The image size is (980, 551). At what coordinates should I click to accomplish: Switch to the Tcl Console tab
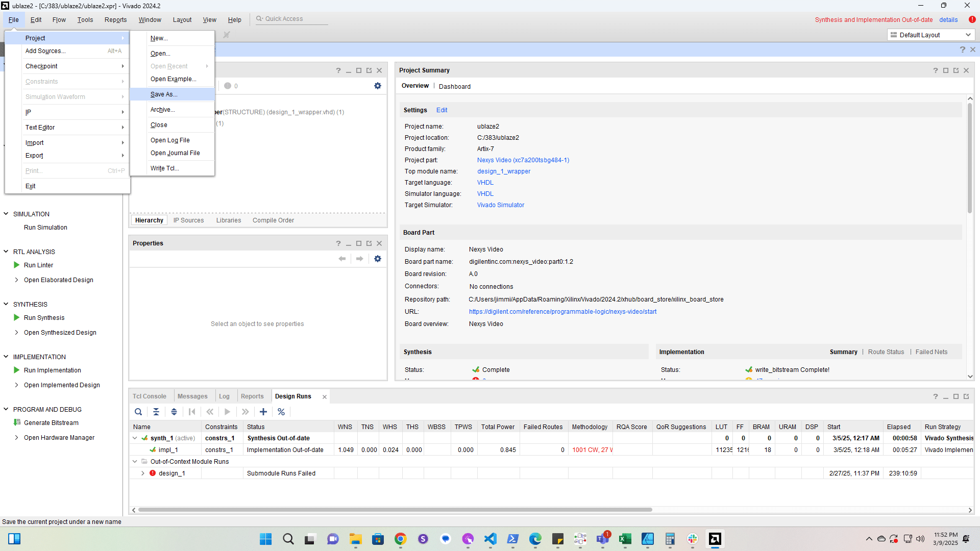tap(149, 396)
